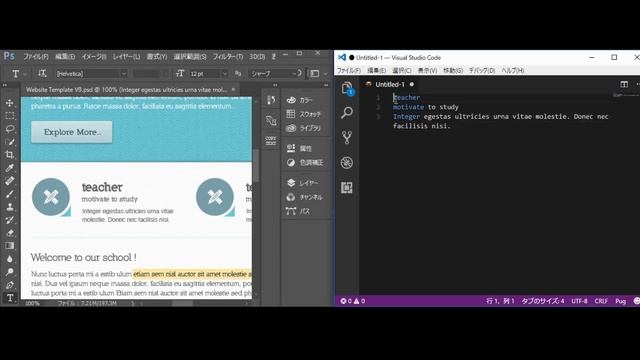Click the UTF-8 encoding status entry
Image resolution: width=640 pixels, height=360 pixels.
579,301
